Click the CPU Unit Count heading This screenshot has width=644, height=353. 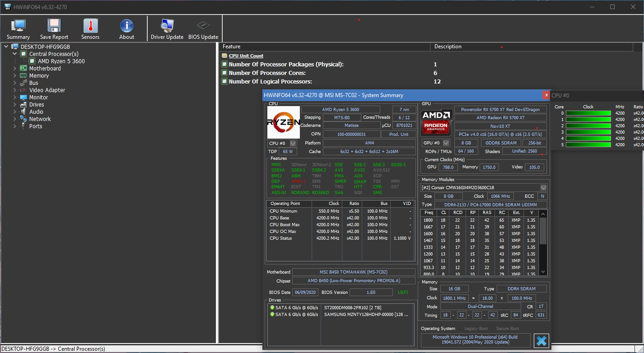(x=246, y=56)
